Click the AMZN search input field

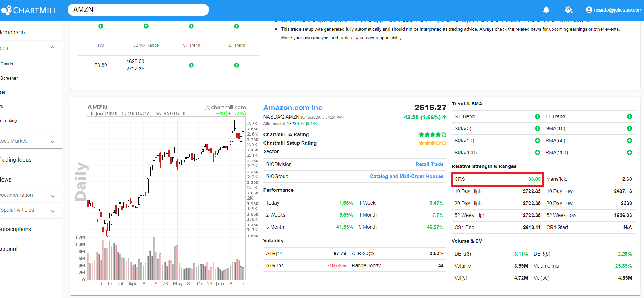coord(138,10)
